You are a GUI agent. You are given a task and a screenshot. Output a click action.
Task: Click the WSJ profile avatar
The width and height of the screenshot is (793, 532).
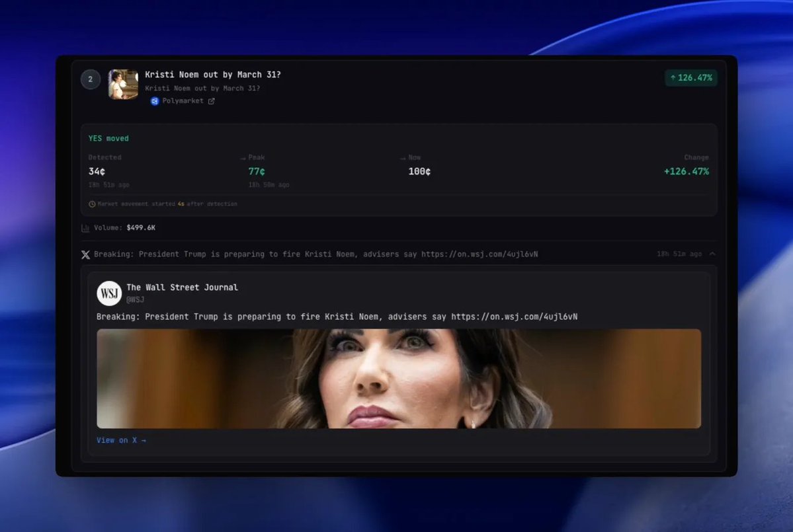click(109, 293)
